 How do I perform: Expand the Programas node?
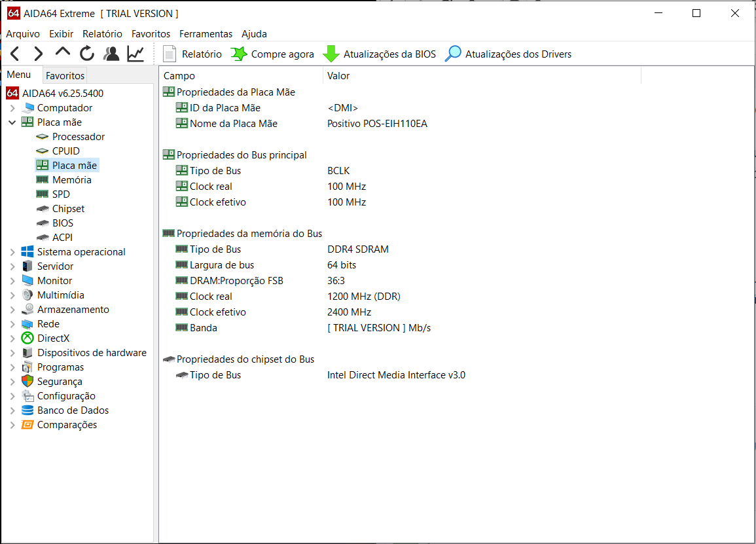coord(12,367)
